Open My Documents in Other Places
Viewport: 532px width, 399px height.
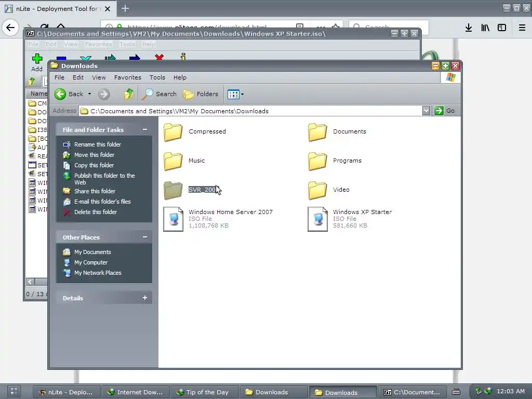point(92,252)
